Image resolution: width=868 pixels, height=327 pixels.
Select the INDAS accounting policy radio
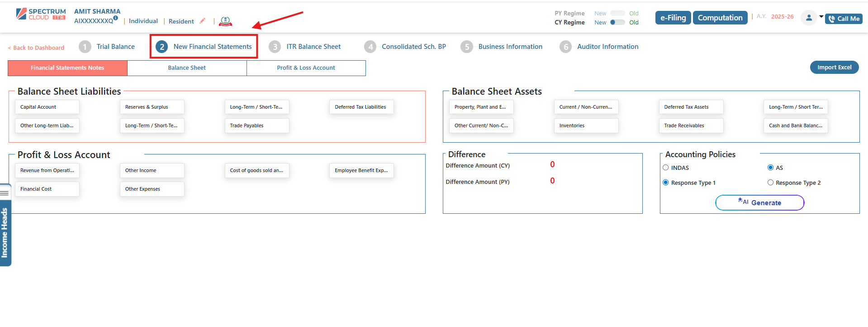pyautogui.click(x=666, y=168)
